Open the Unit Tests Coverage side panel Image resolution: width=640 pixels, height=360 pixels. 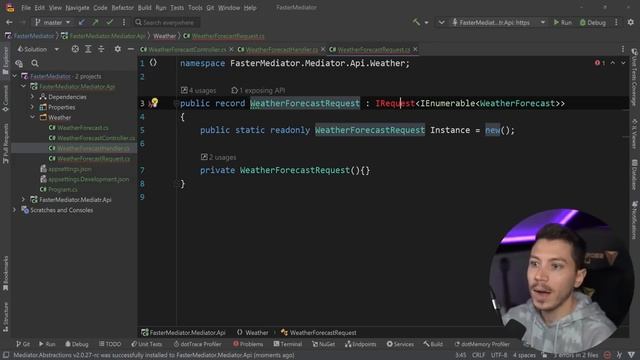(634, 77)
